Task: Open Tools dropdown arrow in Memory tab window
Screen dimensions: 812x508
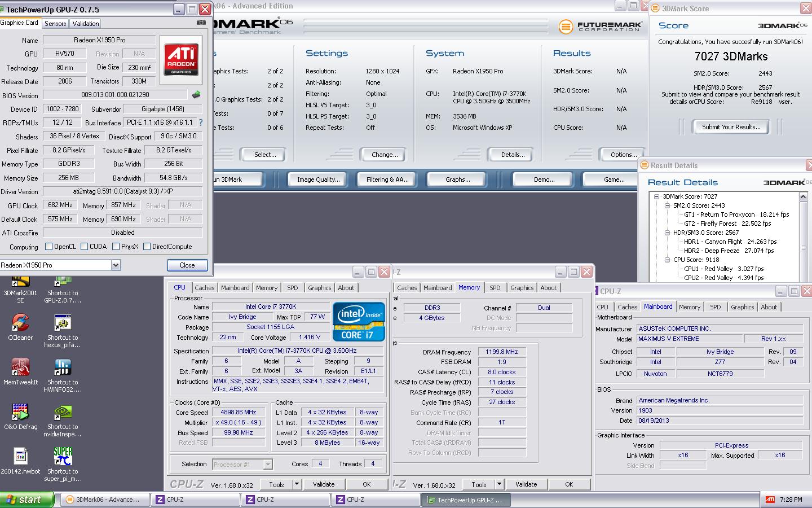Action: point(499,484)
